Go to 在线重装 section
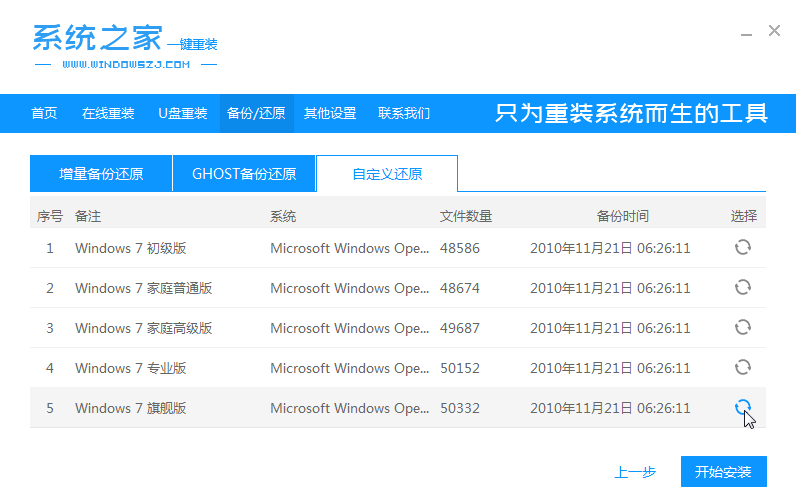 [108, 113]
